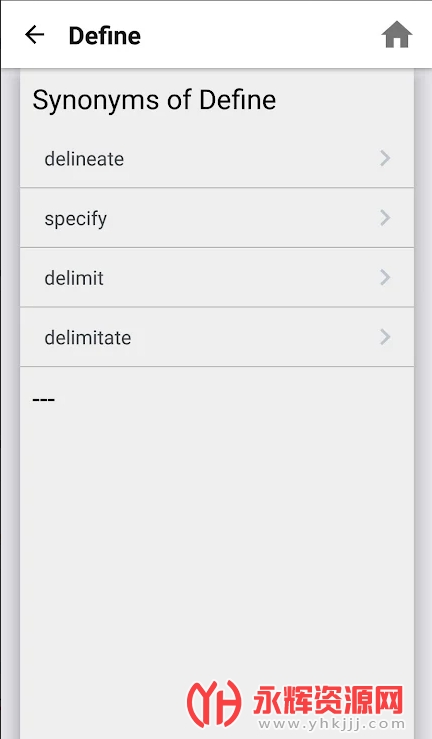432x739 pixels.
Task: Select the chevron next to delimitate
Action: click(385, 337)
